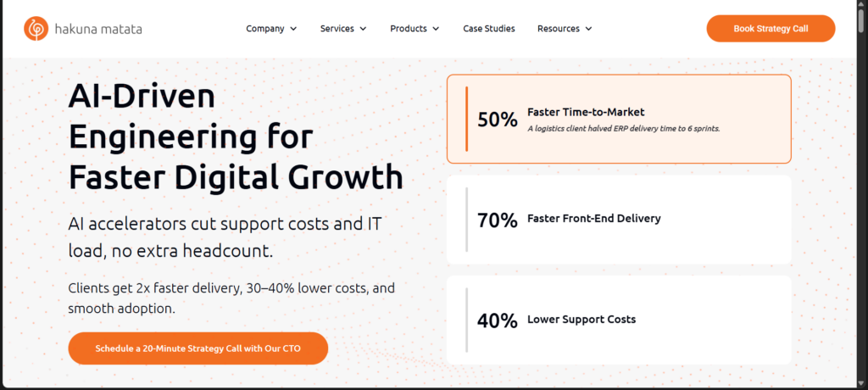
Task: Select the 40% Lower Support Costs card
Action: [x=619, y=320]
